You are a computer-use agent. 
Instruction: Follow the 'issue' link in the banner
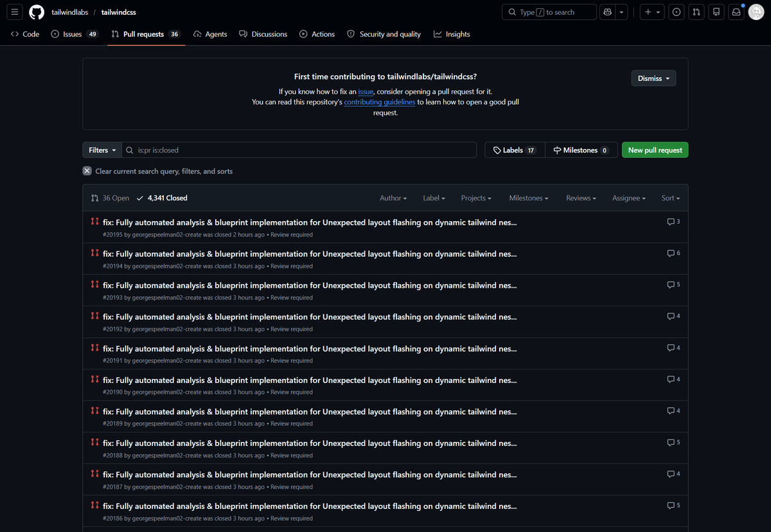pyautogui.click(x=366, y=92)
